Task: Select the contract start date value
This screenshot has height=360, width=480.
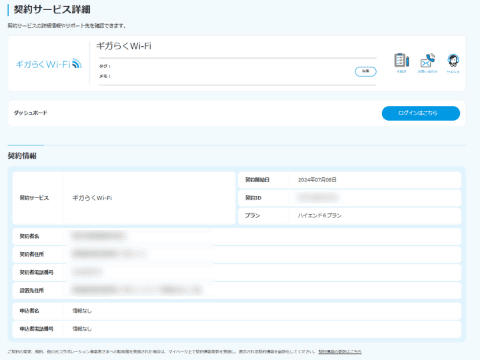Action: (317, 180)
